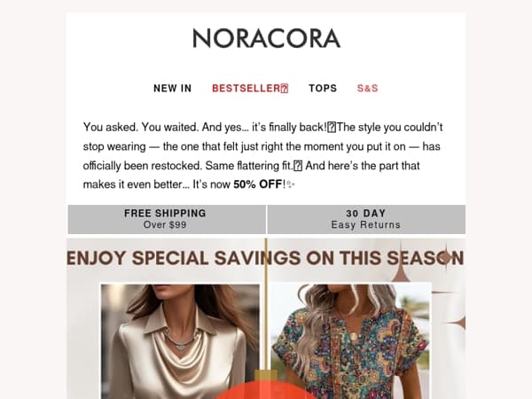The image size is (532, 399).
Task: Click the ENJOY SPECIAL SAVINGS headline
Action: pyautogui.click(x=265, y=258)
